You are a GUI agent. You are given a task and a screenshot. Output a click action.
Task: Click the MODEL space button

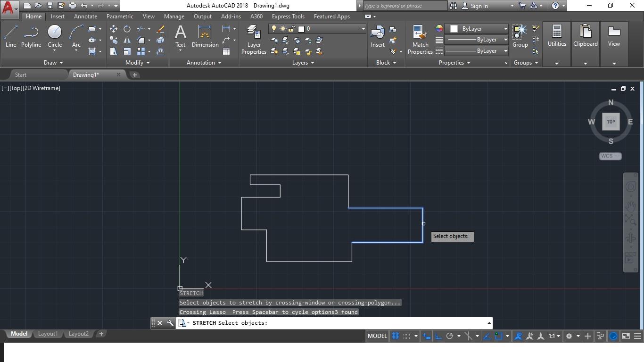(377, 336)
